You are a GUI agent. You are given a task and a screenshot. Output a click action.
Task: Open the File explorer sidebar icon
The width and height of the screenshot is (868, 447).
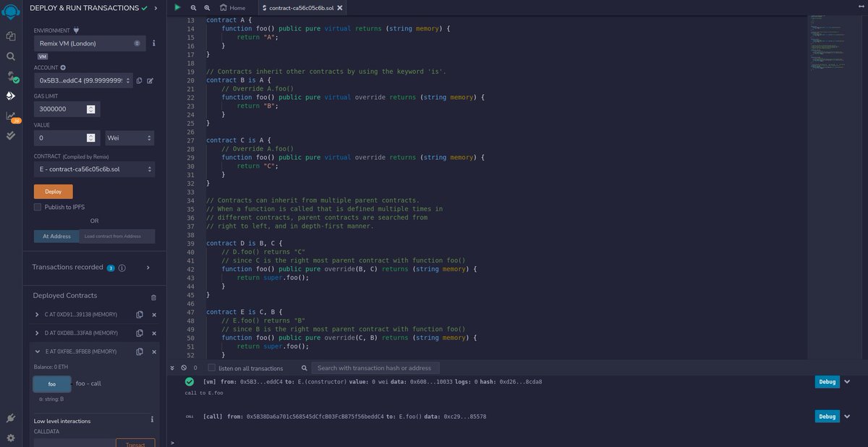coord(11,35)
